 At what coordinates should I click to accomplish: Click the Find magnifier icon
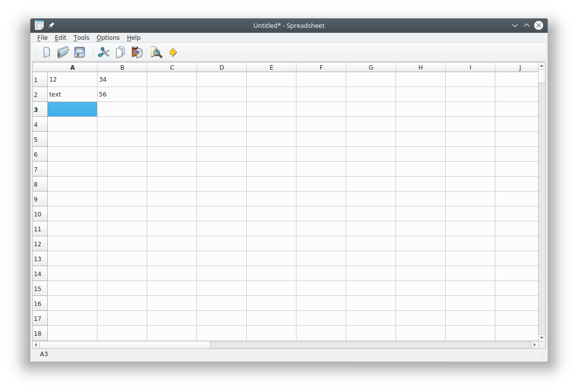[x=156, y=52]
